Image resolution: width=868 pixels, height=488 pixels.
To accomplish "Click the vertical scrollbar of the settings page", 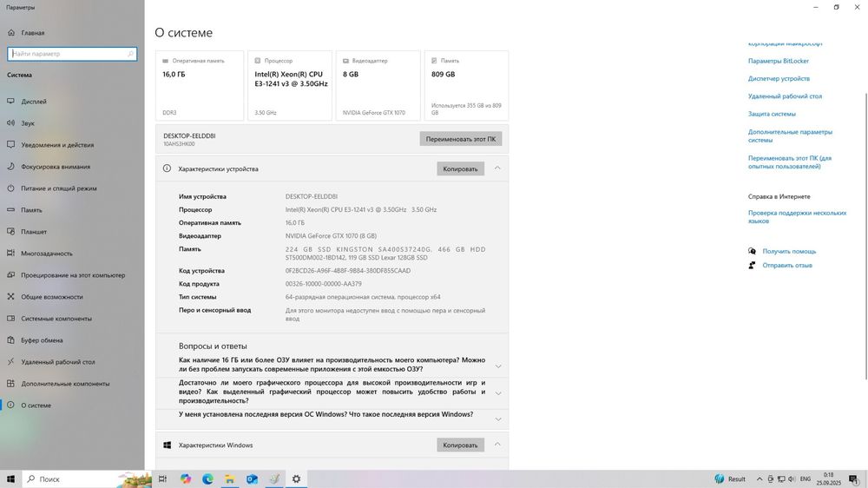I will pos(865,237).
